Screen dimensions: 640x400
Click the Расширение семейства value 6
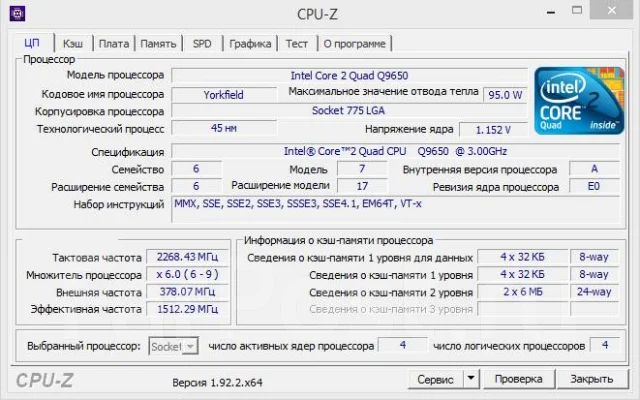click(196, 186)
